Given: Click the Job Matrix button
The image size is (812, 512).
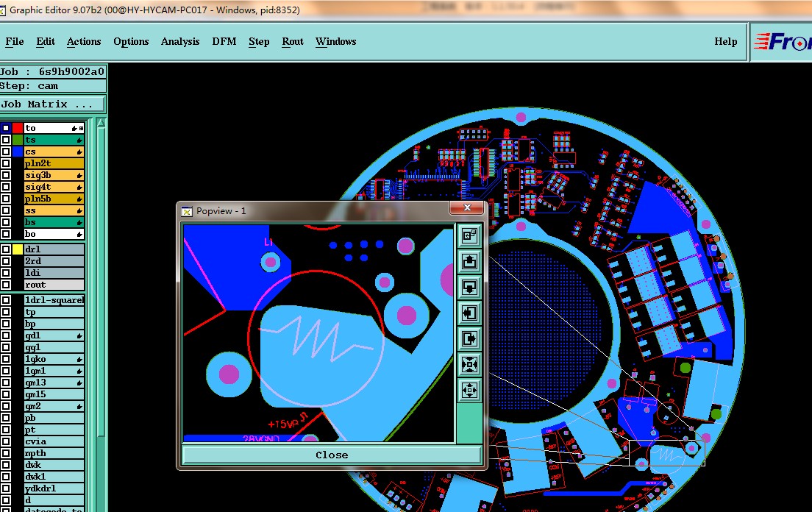Looking at the screenshot, I should (53, 104).
